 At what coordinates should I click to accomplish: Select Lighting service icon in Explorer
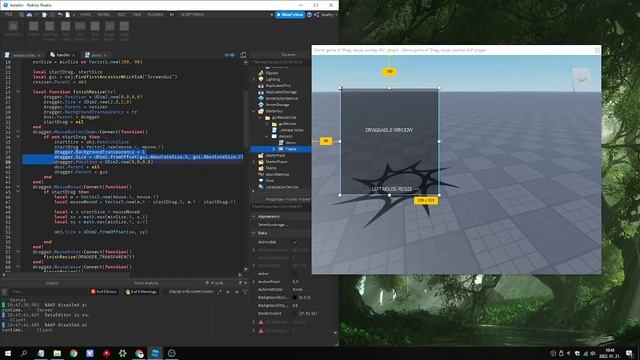(261, 79)
